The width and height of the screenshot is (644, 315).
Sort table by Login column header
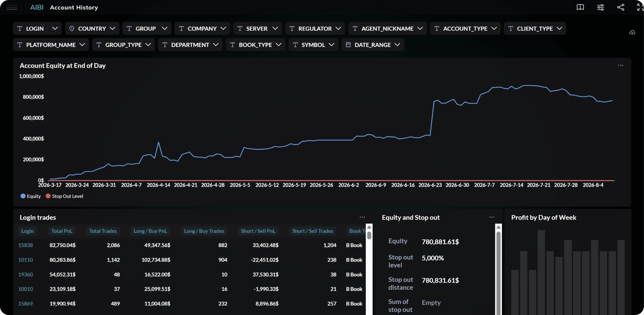point(27,231)
